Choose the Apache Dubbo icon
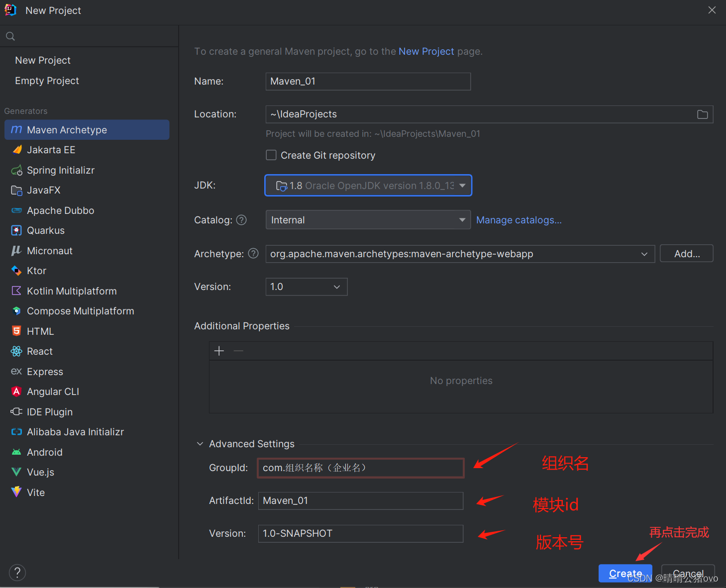Screen dimensions: 726x588 [x=16, y=210]
